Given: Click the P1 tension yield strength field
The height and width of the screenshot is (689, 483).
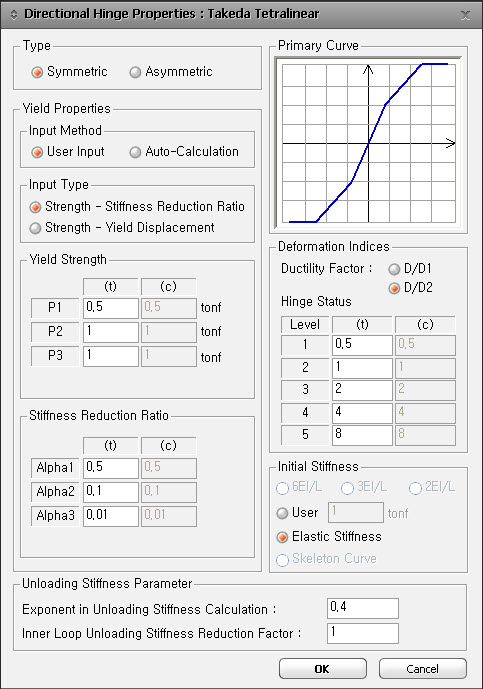Looking at the screenshot, I should point(111,308).
